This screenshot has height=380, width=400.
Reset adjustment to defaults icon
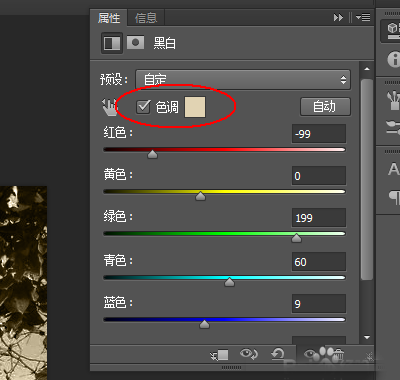tap(277, 354)
